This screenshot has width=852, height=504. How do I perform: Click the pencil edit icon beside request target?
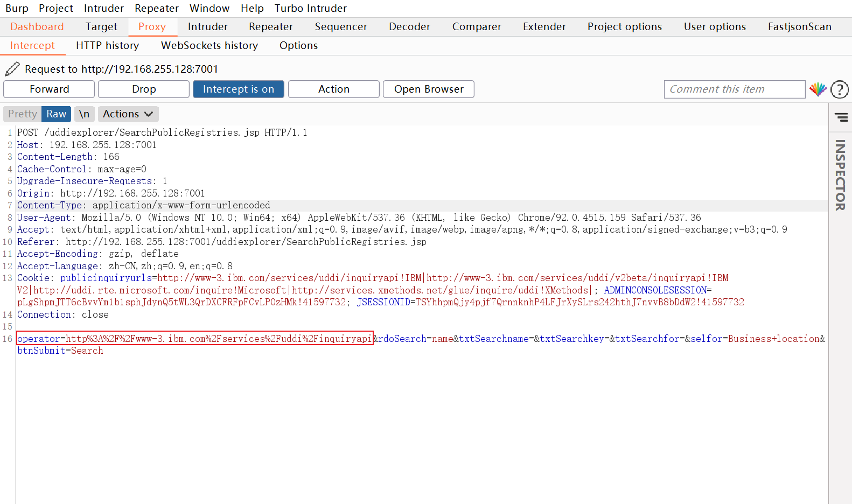tap(12, 69)
